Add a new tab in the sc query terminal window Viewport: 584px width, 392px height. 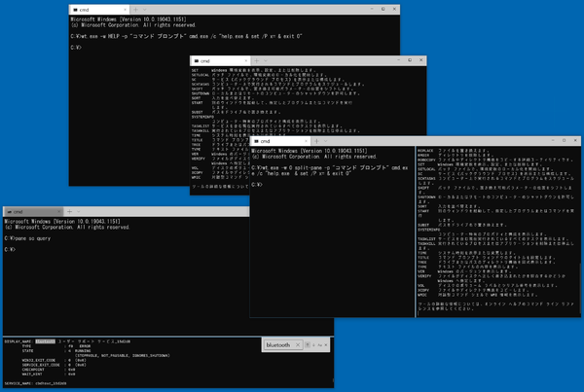69,211
